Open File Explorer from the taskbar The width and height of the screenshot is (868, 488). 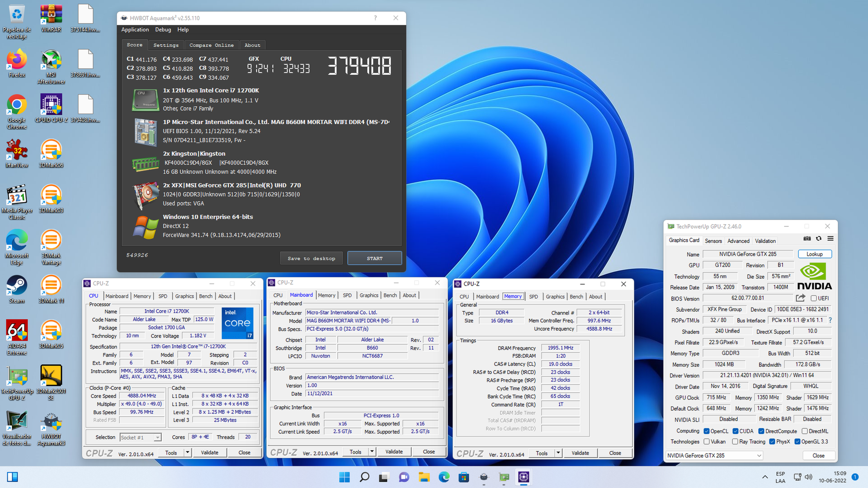424,477
